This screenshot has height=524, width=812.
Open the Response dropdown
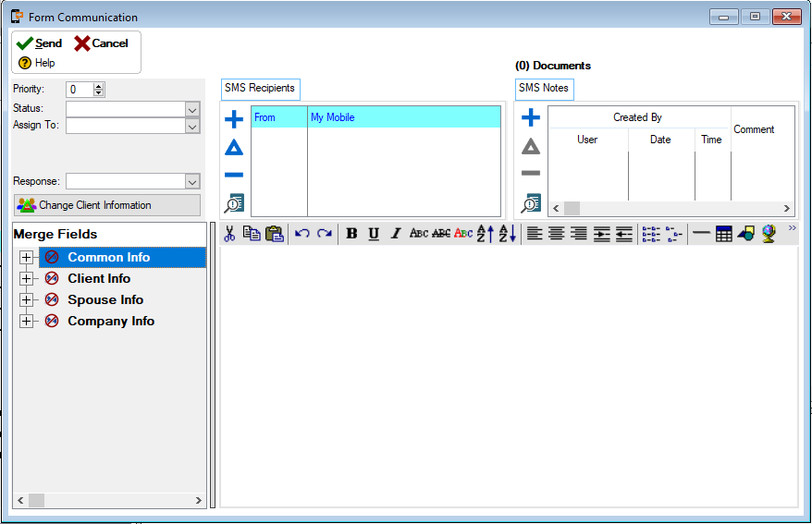[192, 181]
